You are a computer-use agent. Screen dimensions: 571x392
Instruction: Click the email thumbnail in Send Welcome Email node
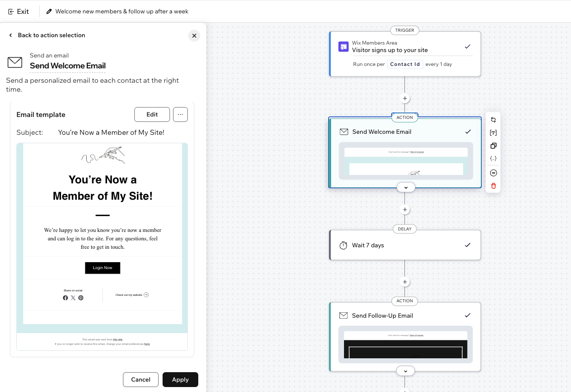(x=405, y=161)
